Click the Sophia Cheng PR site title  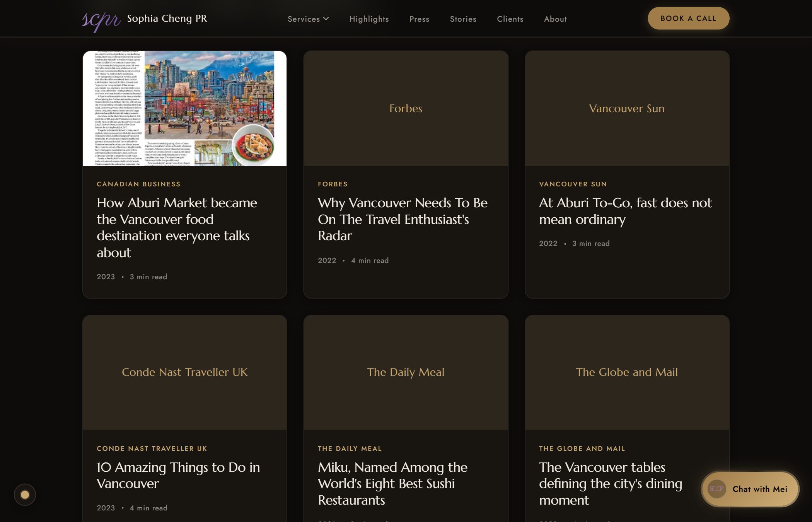click(x=167, y=18)
